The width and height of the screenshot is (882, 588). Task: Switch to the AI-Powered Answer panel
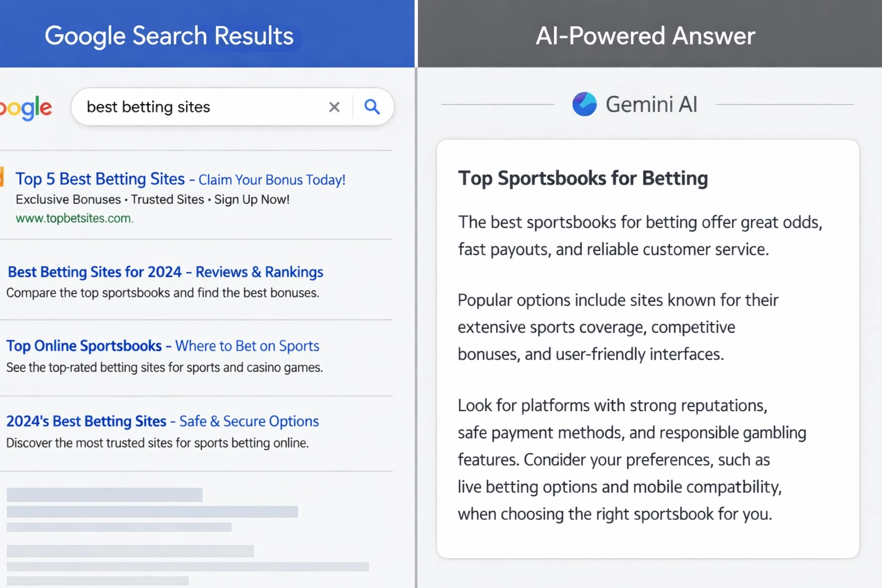(645, 35)
